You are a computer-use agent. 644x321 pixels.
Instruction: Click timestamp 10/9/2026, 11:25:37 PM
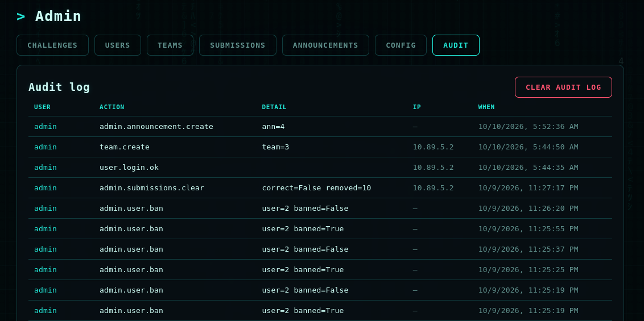click(528, 249)
